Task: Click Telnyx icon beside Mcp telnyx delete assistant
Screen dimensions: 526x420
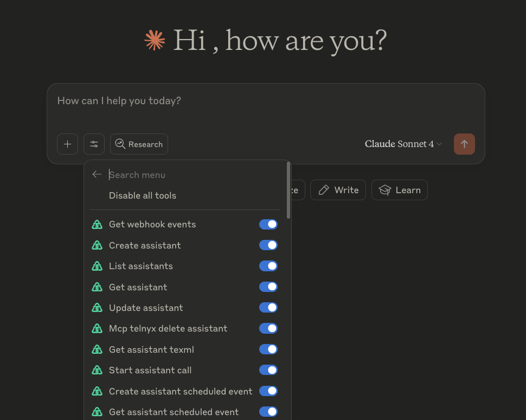Action: (97, 328)
